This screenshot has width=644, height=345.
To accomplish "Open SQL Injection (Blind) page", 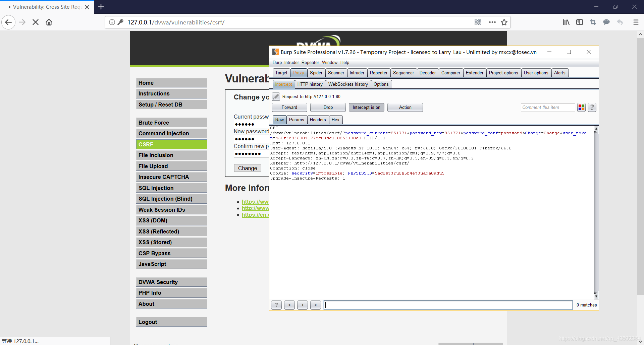I will (x=172, y=199).
